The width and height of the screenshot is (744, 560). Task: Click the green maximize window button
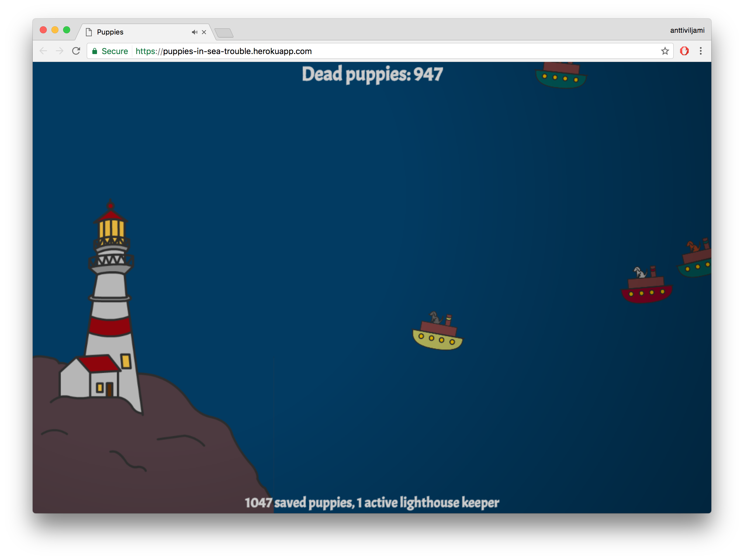[67, 30]
